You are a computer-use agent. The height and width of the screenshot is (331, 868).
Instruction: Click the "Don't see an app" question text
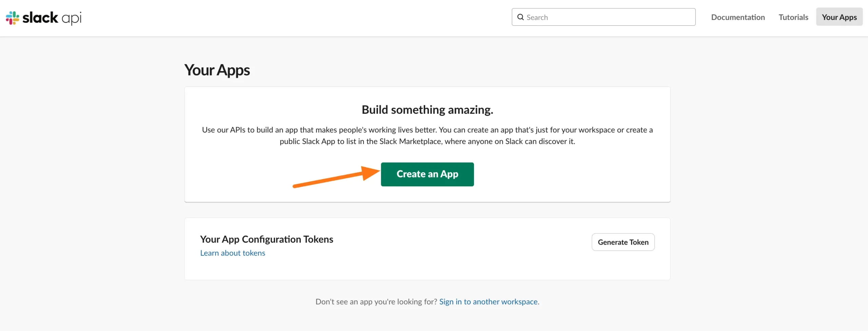(x=376, y=302)
